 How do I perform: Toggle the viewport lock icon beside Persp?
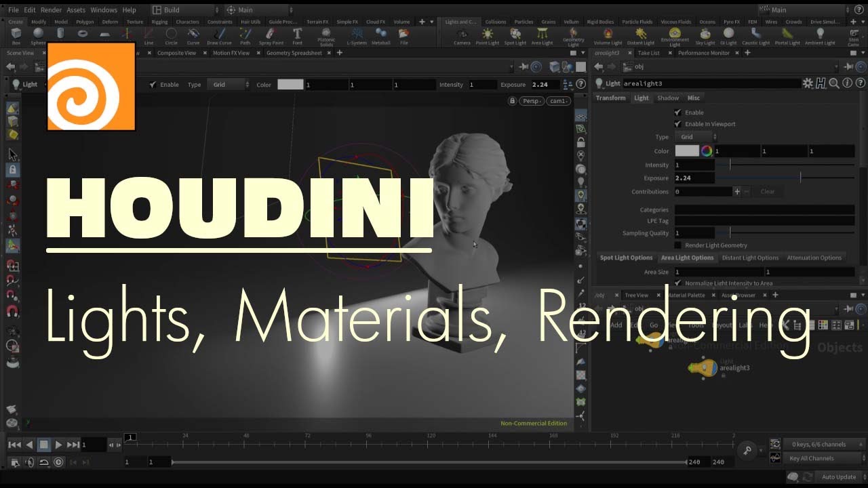(x=513, y=101)
